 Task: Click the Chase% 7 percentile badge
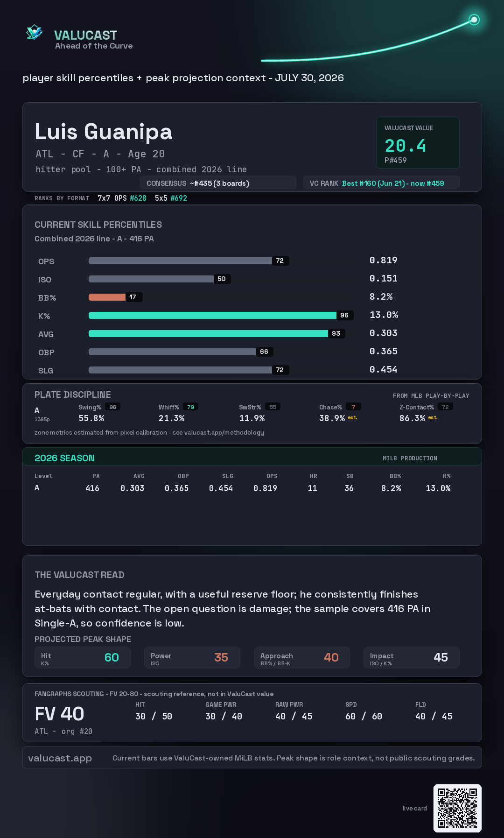pyautogui.click(x=353, y=407)
